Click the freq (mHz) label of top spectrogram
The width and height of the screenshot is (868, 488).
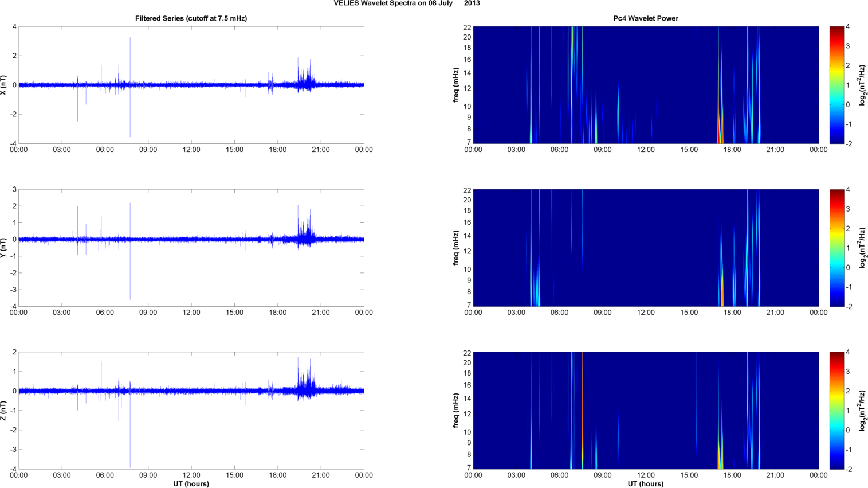click(x=455, y=85)
